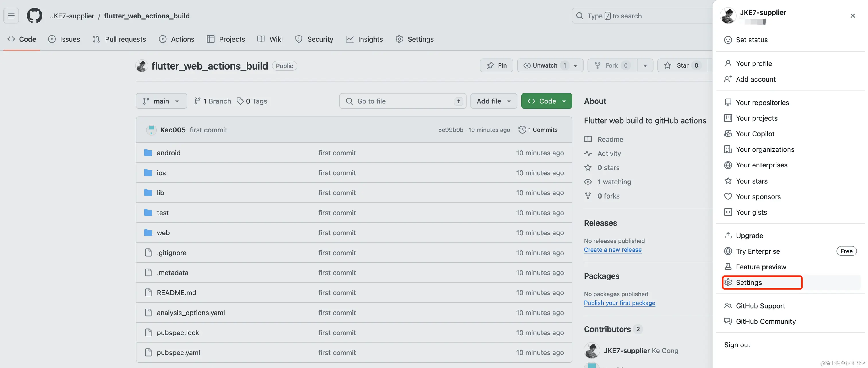Click the lib folder icon
Viewport: 868px width, 368px height.
click(x=148, y=192)
